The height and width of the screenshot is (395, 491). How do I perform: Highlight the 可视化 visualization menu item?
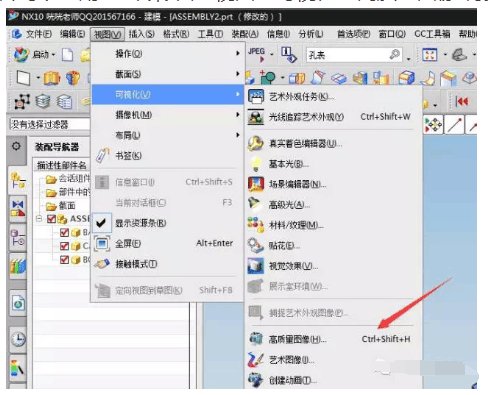coord(168,94)
